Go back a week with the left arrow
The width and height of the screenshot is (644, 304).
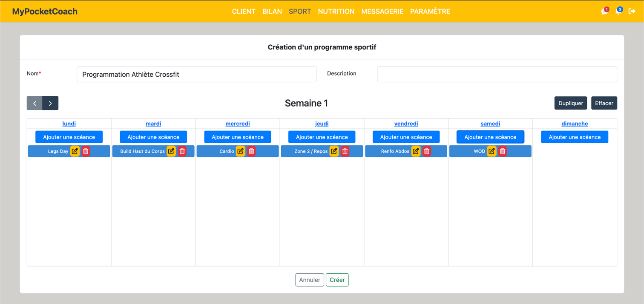(x=34, y=103)
